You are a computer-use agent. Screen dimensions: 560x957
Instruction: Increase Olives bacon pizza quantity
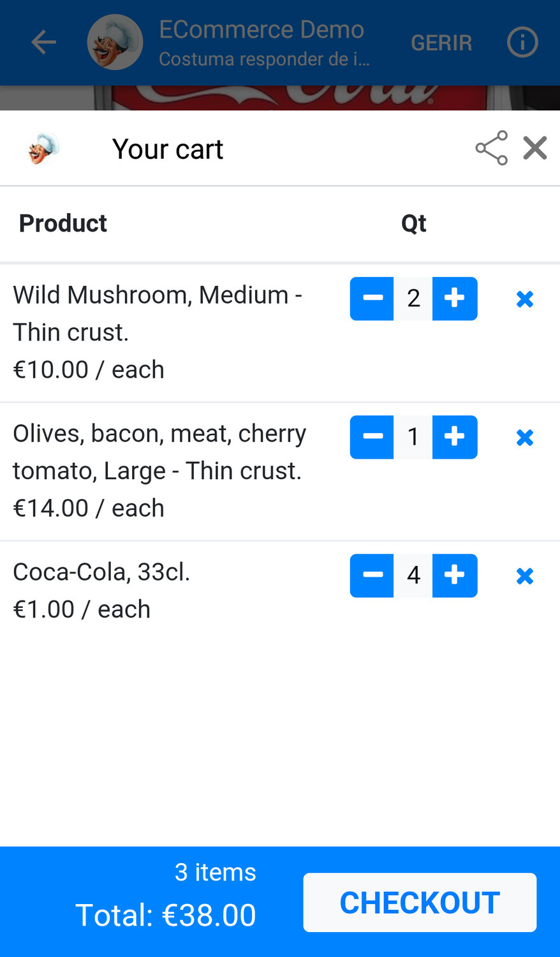(x=455, y=437)
